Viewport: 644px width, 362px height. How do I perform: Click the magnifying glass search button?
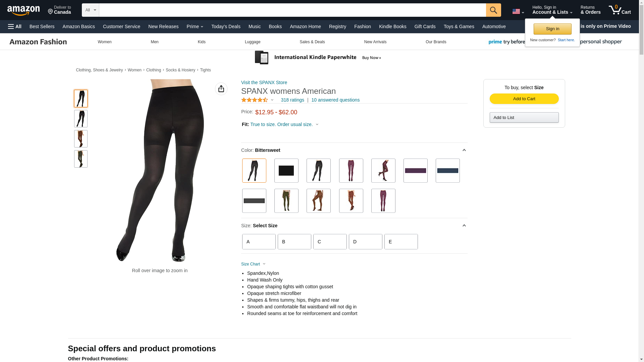click(493, 10)
